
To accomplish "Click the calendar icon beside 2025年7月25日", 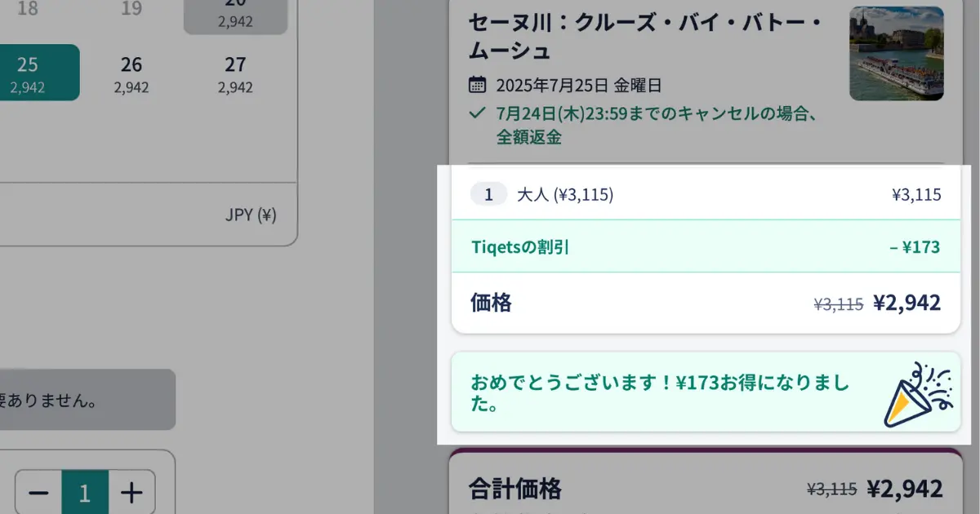I will point(477,85).
